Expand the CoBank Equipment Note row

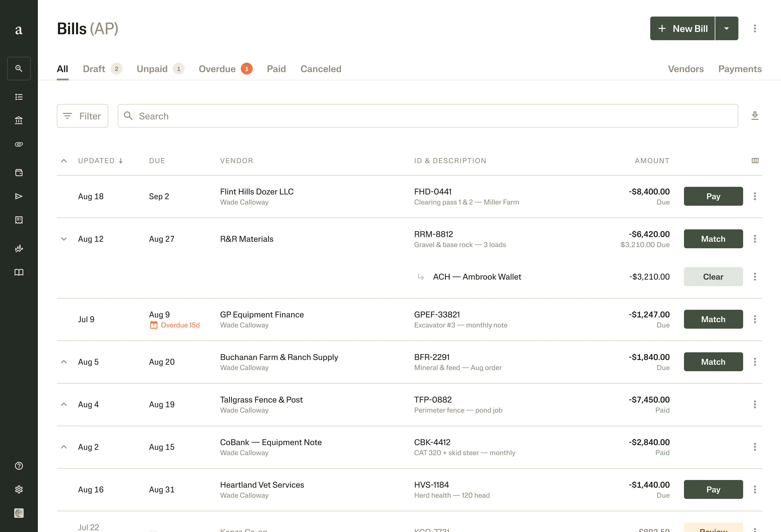[x=64, y=447]
